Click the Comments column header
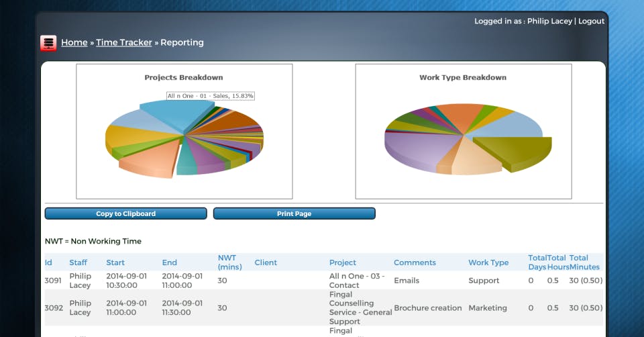This screenshot has height=337, width=644. click(x=415, y=262)
